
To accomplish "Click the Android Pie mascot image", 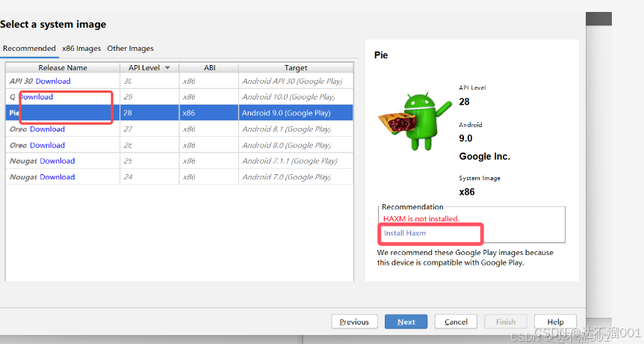I will [x=415, y=121].
